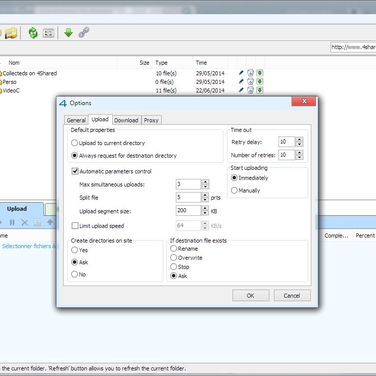This screenshot has width=376, height=376.
Task: Sort file list by Nom column
Action: [14, 63]
